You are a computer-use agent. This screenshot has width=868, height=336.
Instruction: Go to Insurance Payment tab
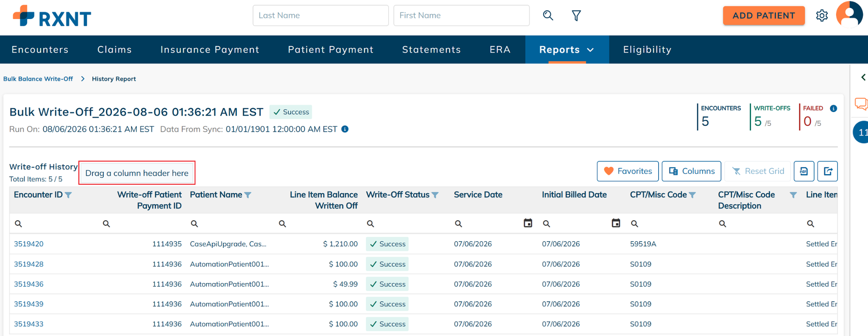pyautogui.click(x=210, y=50)
